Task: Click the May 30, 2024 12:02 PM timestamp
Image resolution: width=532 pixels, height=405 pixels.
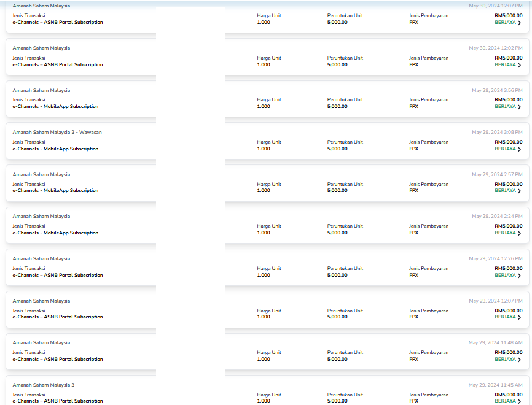Action: 496,48
